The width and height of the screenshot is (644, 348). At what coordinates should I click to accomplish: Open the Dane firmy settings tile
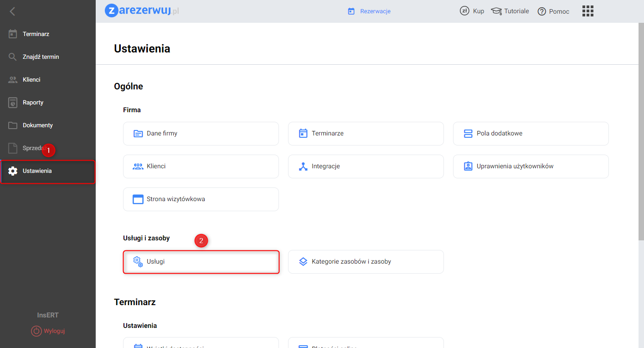[201, 134]
